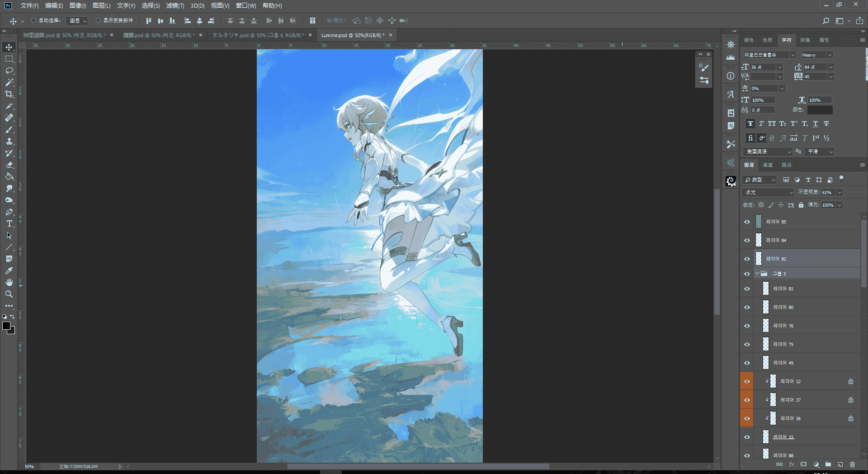Select the Pen tool

coord(9,212)
